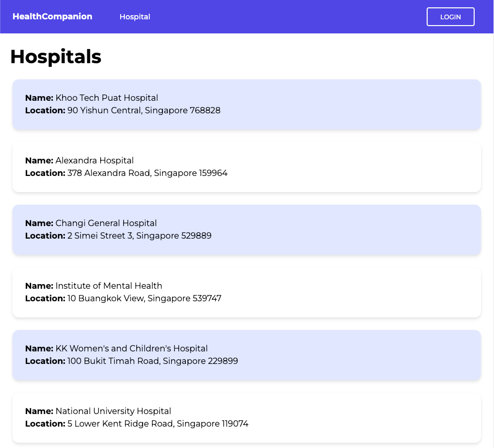Open the Hospital navigation link
This screenshot has width=494, height=448.
[135, 17]
